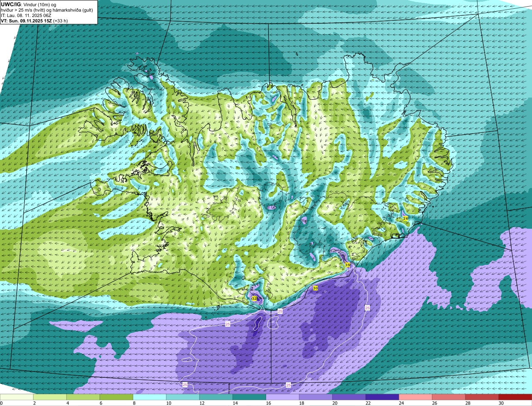Click the legend tick label '24'
Screen dimensions: 532x406
[401, 403]
